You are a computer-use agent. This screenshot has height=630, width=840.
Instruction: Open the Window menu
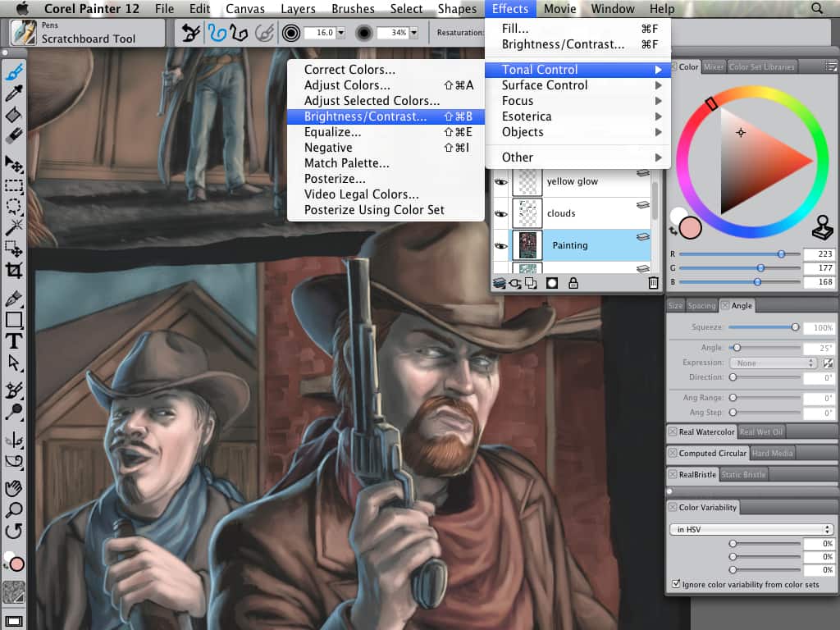pos(612,8)
